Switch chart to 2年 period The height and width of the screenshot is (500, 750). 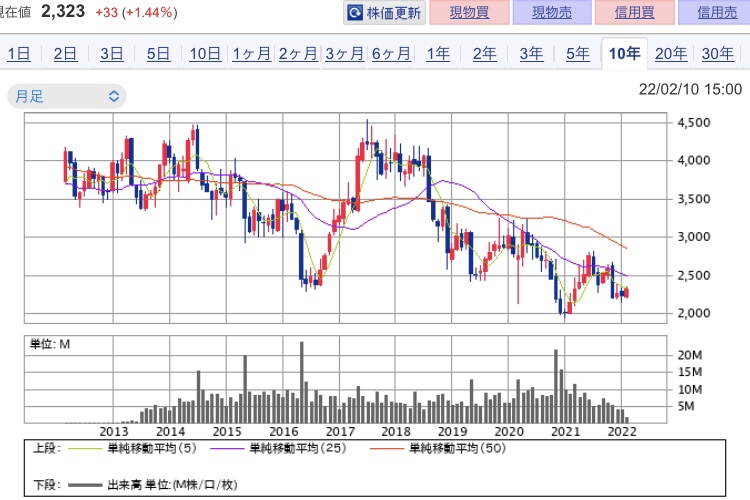(485, 54)
